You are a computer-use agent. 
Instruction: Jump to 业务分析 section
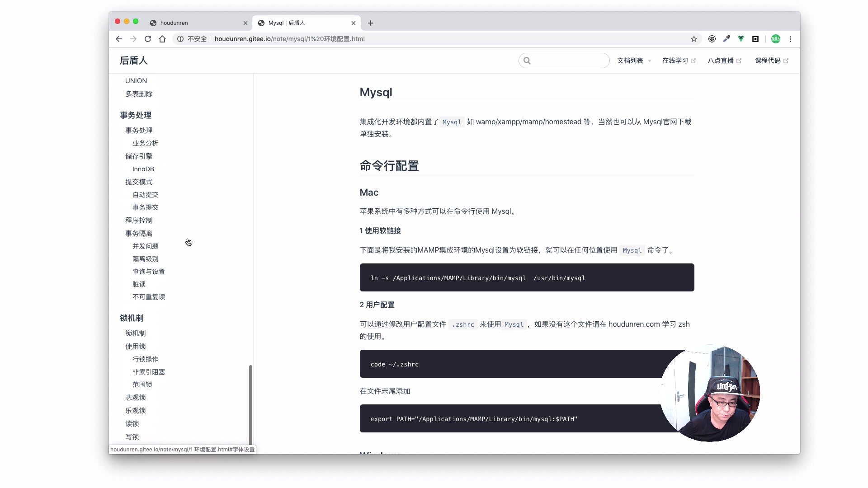(145, 143)
